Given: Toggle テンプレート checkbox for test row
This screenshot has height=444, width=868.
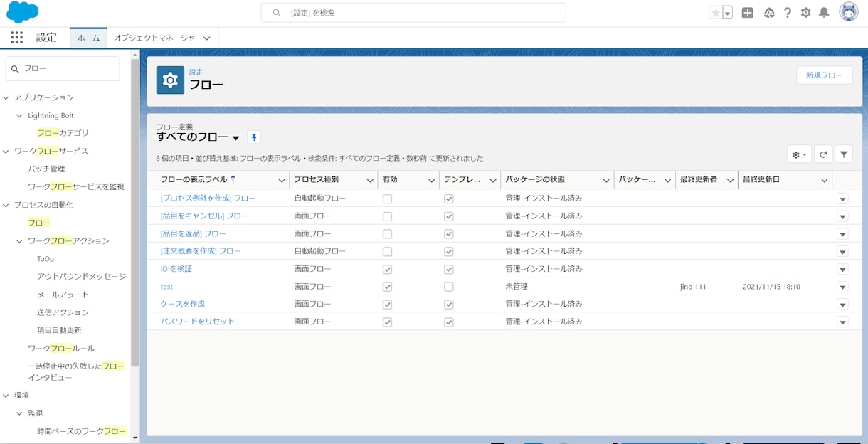Looking at the screenshot, I should 448,287.
